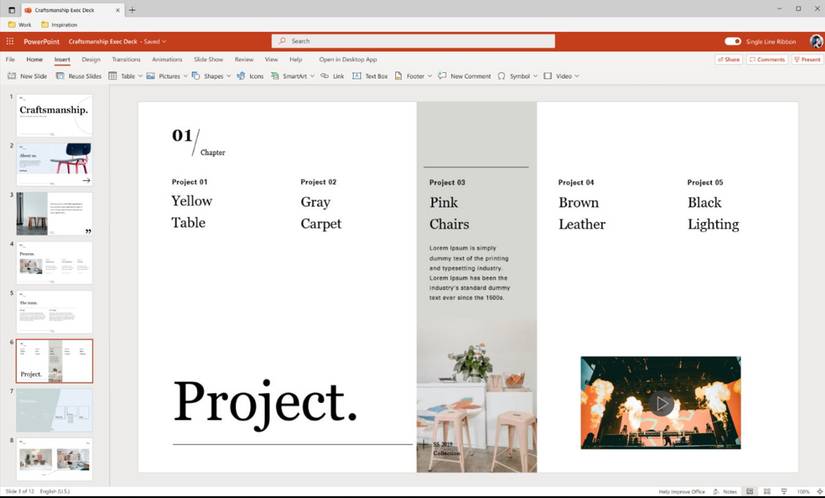Viewport: 825px width, 498px height.
Task: Open the Animations tab
Action: (167, 59)
